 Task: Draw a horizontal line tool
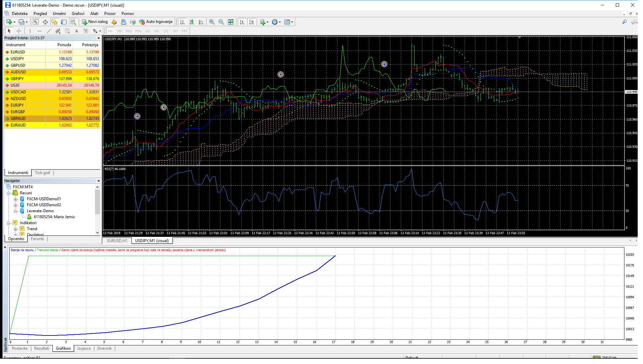(x=40, y=31)
